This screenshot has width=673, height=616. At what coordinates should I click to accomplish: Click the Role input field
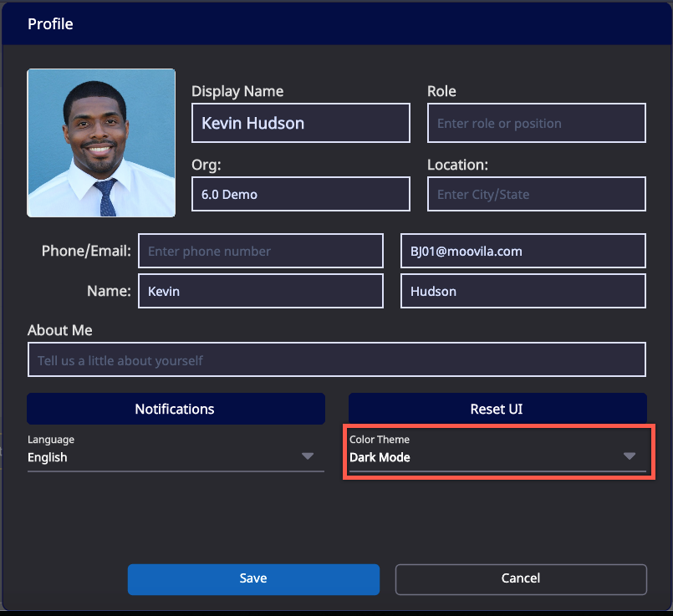[x=536, y=123]
